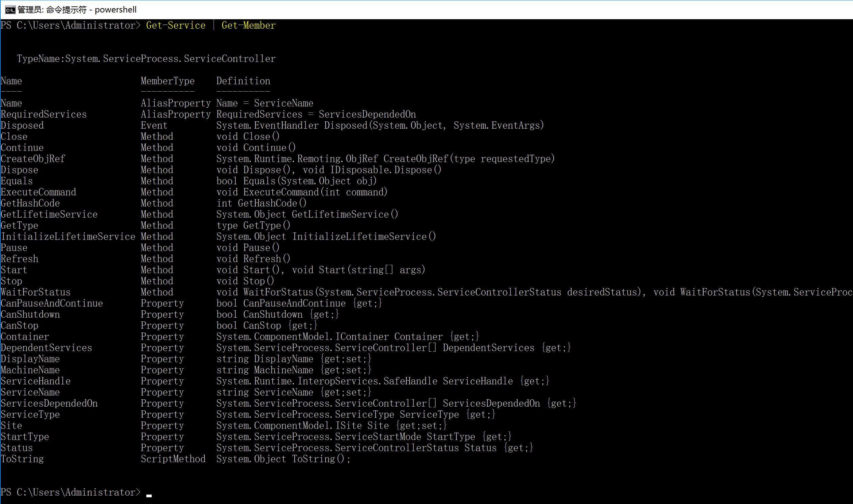Click the Disposed event row name
This screenshot has width=853, height=504.
[x=22, y=126]
